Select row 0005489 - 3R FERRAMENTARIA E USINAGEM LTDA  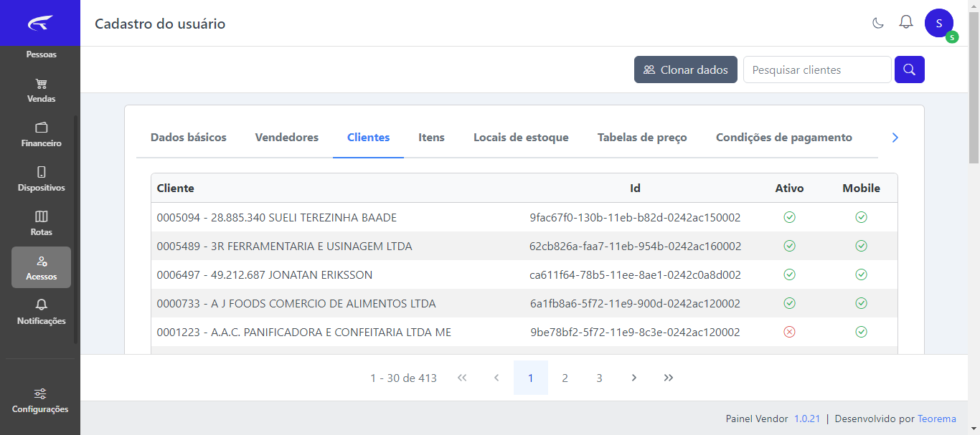click(524, 246)
